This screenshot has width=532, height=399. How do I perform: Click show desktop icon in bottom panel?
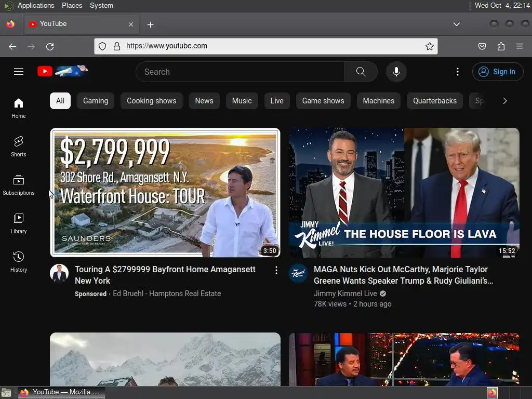tap(6, 393)
